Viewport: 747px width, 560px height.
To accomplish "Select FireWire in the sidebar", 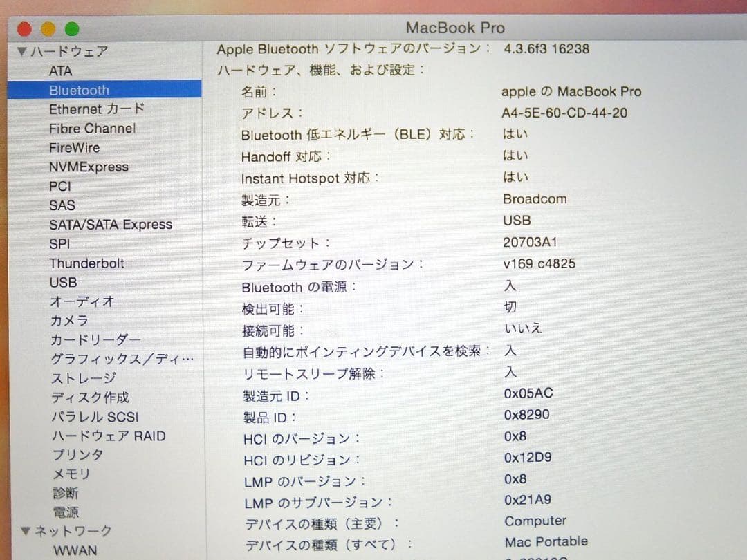I will pos(74,148).
